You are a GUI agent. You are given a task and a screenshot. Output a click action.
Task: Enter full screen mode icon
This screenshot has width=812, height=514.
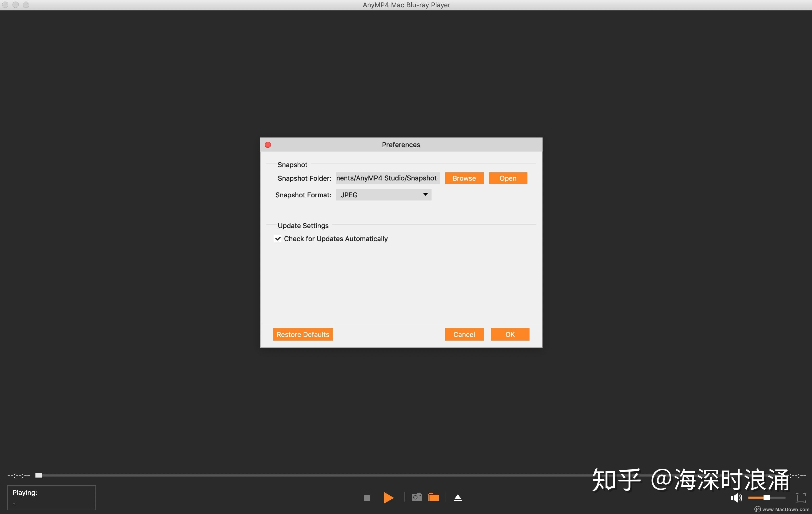pos(801,498)
